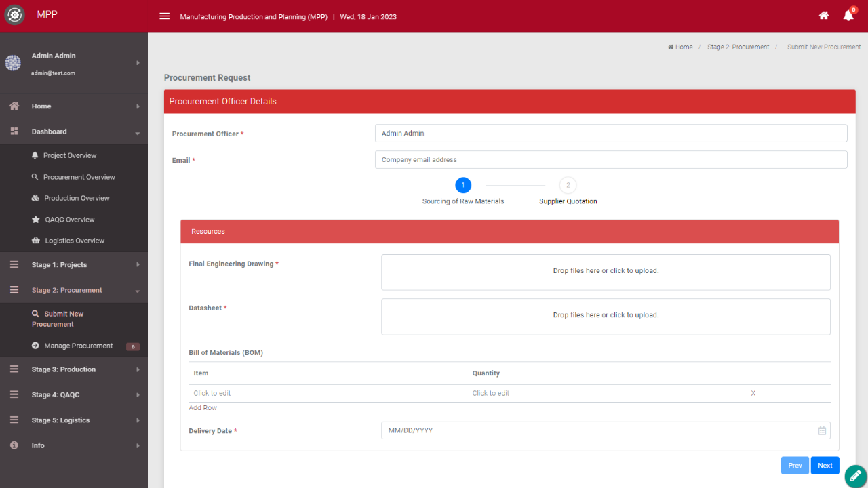Open the notifications bell with red badge
Image resolution: width=868 pixels, height=488 pixels.
tap(848, 15)
